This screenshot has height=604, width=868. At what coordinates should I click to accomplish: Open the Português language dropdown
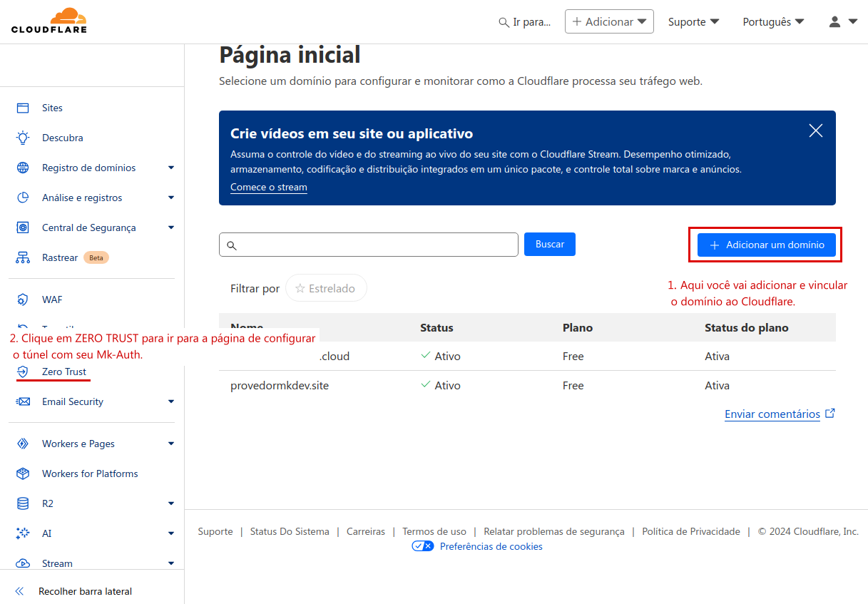[773, 22]
